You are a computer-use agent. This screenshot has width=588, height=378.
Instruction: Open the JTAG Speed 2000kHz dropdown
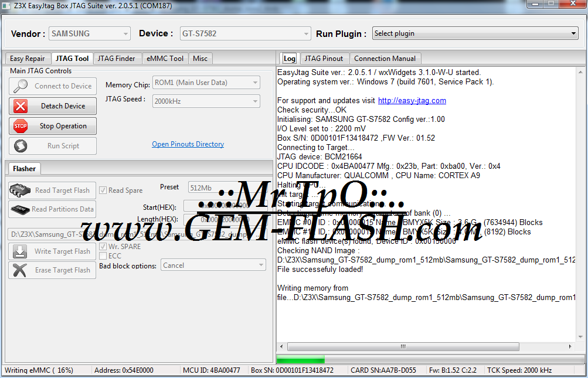(x=206, y=101)
